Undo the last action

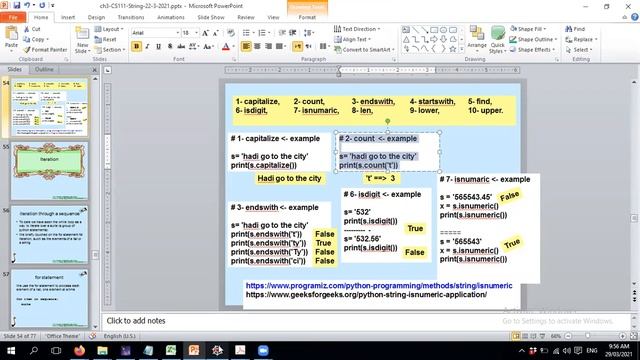pos(27,6)
